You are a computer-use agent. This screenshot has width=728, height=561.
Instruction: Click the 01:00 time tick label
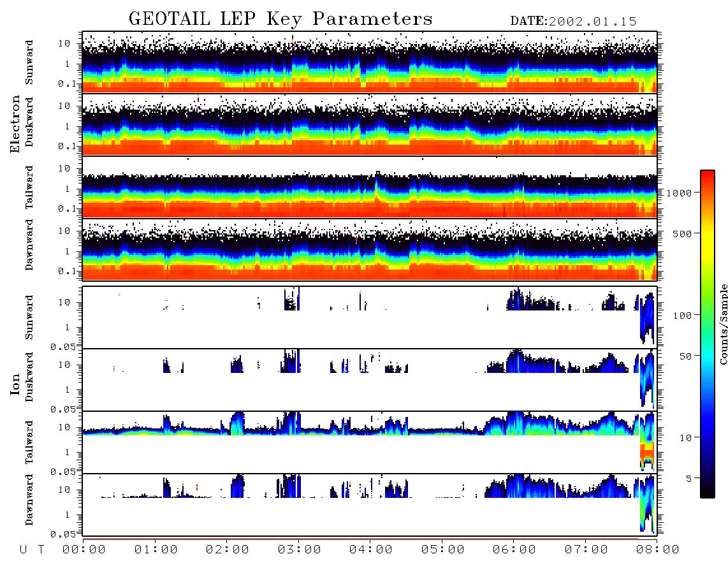[x=156, y=550]
